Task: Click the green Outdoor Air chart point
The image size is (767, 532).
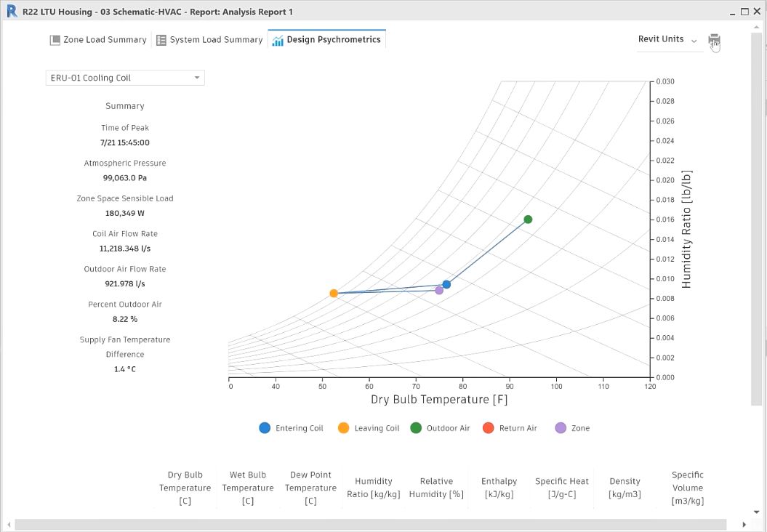Action: click(528, 219)
